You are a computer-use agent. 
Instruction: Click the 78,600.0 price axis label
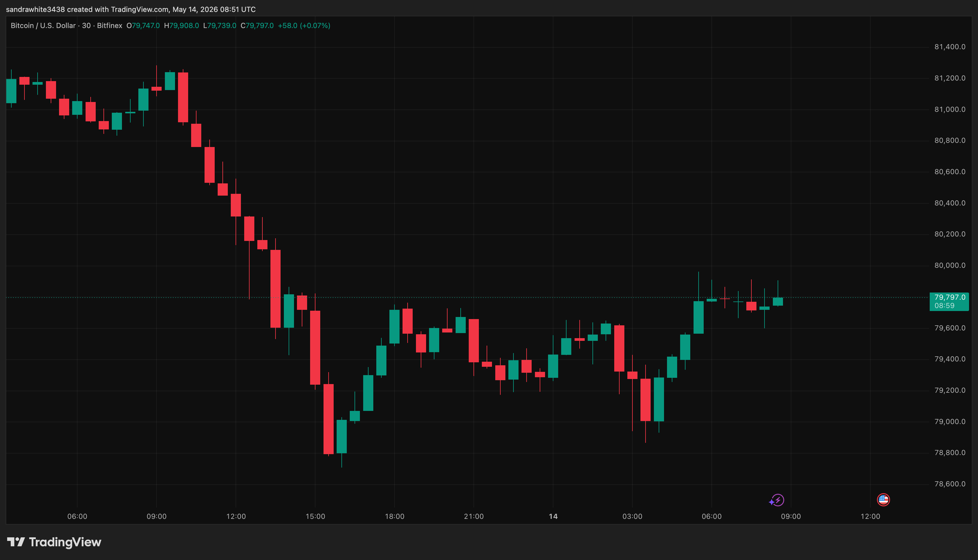point(950,484)
